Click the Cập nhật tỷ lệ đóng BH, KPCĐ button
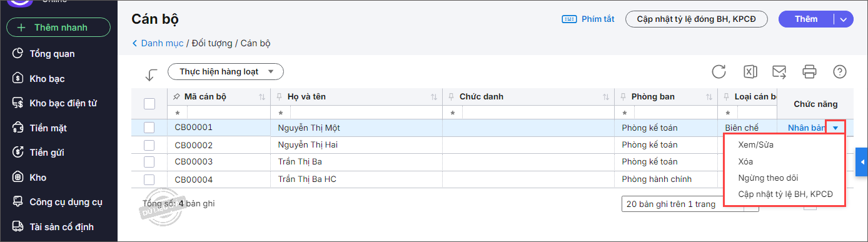Viewport: 868px width, 242px height. click(697, 19)
